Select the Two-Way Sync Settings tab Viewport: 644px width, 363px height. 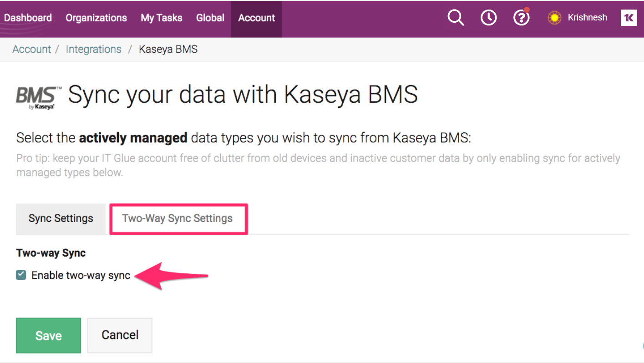[177, 218]
